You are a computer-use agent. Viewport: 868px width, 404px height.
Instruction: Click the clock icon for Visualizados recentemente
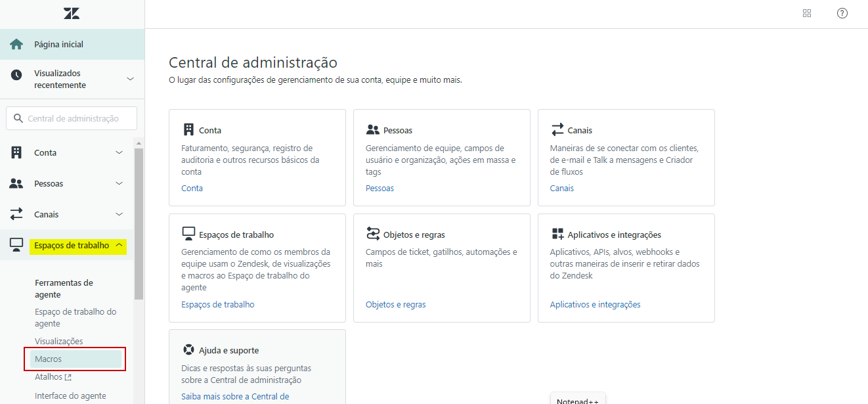coord(16,76)
